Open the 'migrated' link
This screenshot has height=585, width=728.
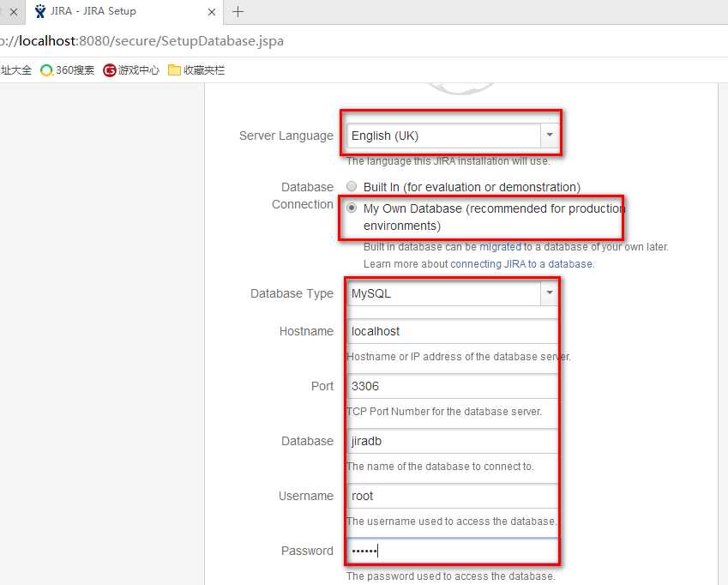pyautogui.click(x=500, y=247)
